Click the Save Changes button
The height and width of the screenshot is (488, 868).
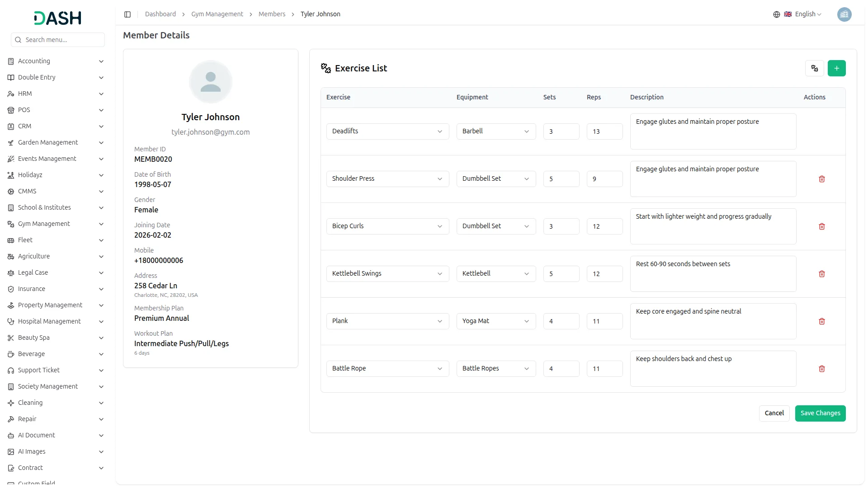click(820, 413)
